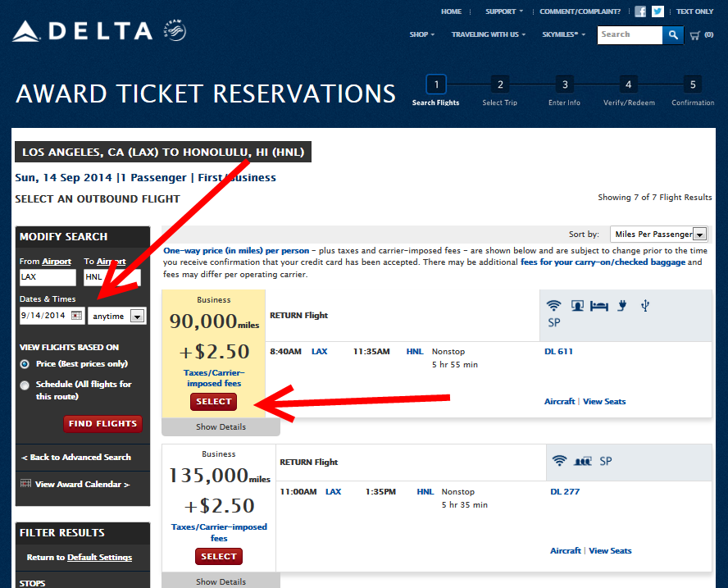The width and height of the screenshot is (728, 588).
Task: Click the Facebook icon in header
Action: coord(640,11)
